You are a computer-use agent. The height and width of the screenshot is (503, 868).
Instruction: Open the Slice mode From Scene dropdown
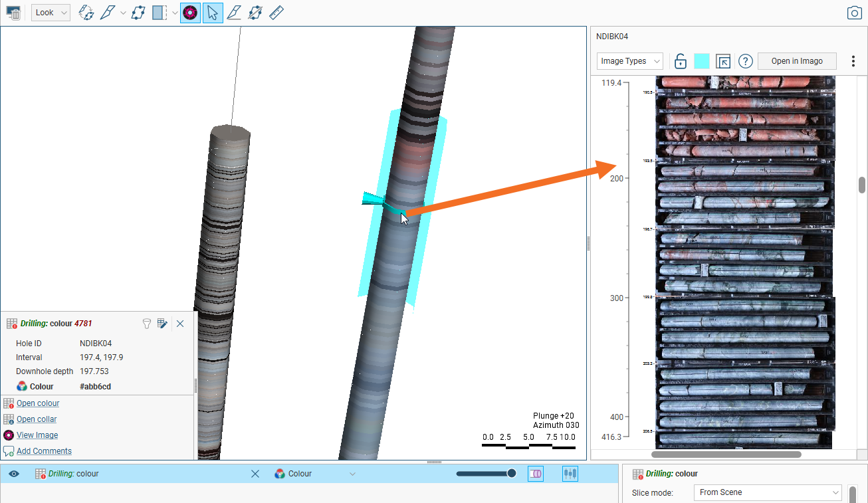(x=768, y=492)
